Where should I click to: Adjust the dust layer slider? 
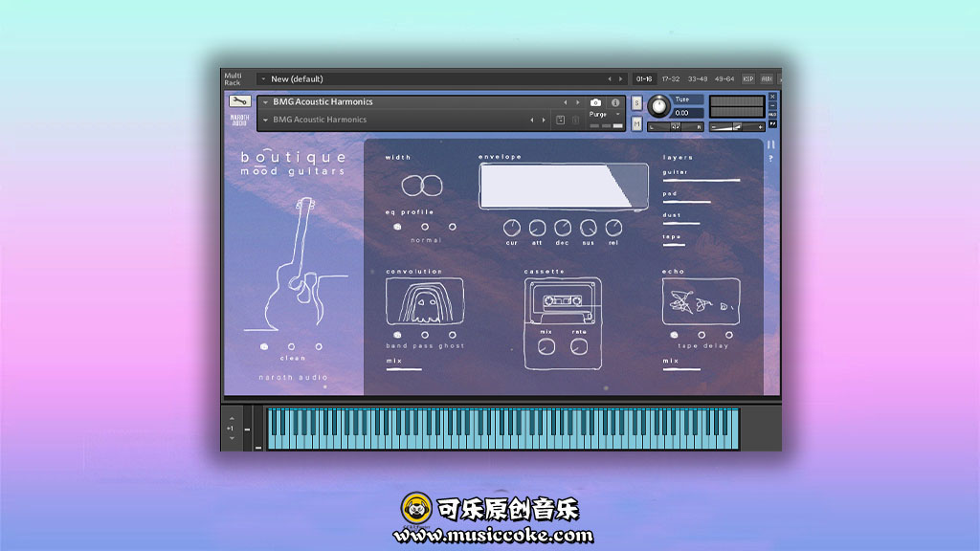pyautogui.click(x=681, y=223)
